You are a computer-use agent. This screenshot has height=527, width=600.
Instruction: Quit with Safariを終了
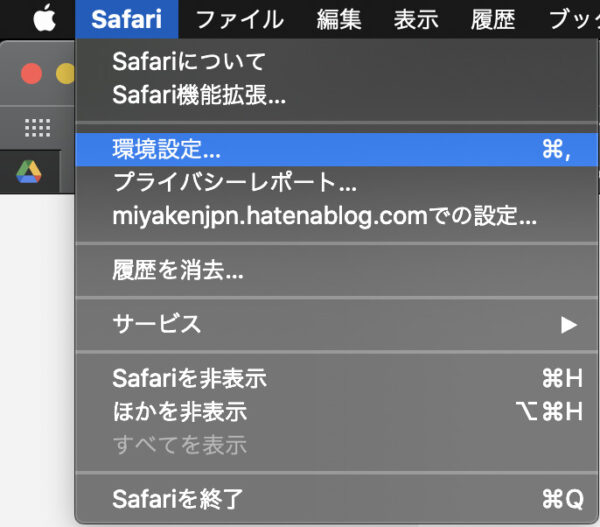click(178, 498)
